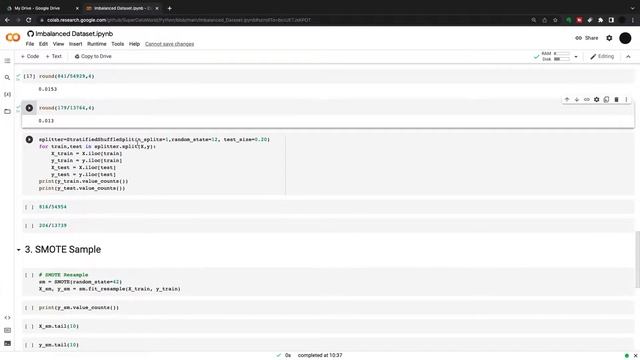The width and height of the screenshot is (640, 360).
Task: Open the Help menu
Action: (x=134, y=44)
